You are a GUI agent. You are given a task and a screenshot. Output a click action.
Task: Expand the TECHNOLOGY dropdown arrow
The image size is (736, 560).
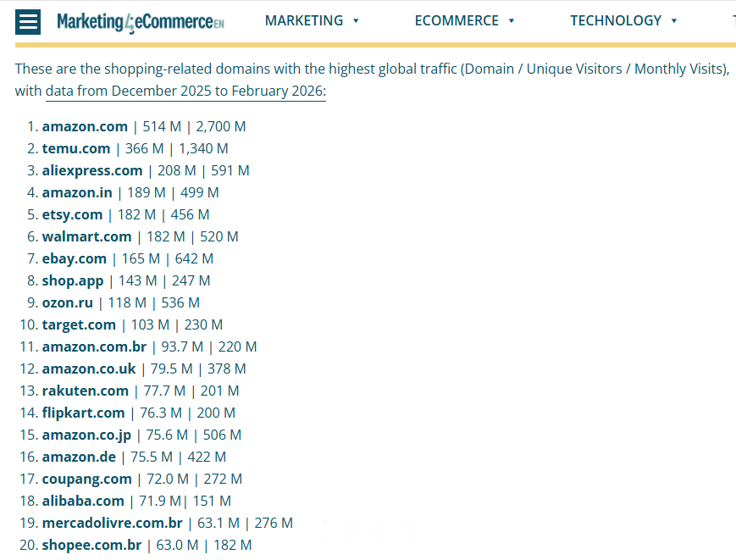click(x=674, y=20)
